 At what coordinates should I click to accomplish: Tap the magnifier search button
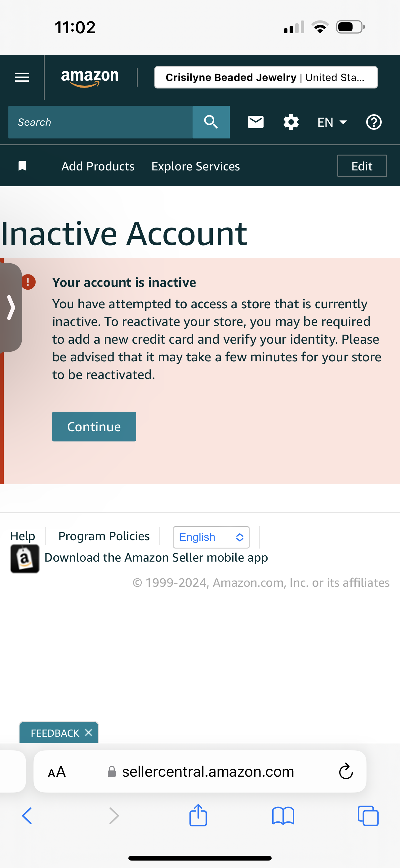click(211, 122)
